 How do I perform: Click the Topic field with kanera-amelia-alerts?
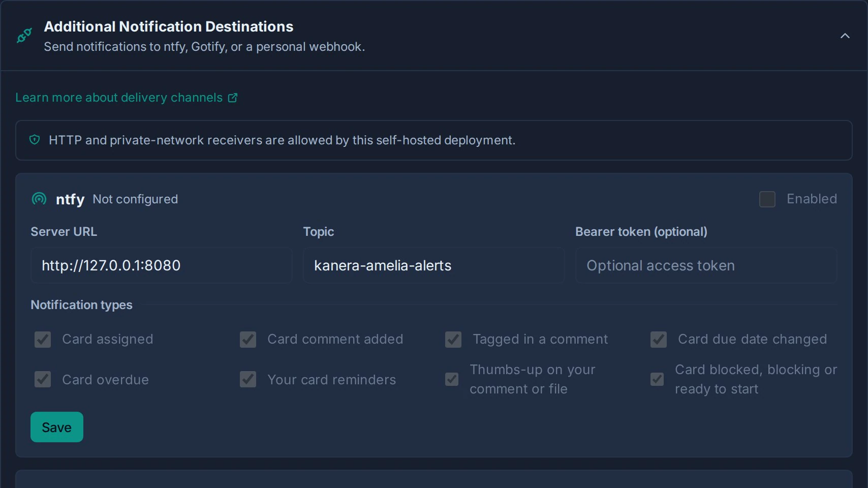(433, 265)
